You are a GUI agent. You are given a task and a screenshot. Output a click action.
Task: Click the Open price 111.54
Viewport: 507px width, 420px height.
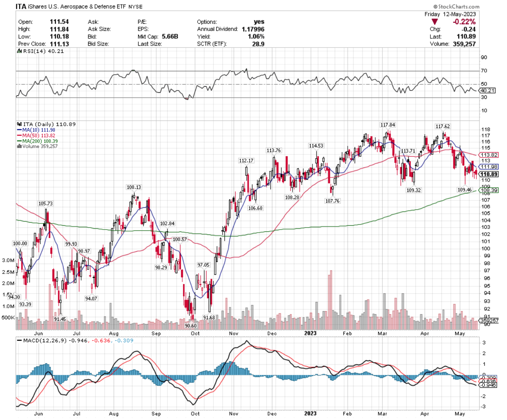(59, 22)
